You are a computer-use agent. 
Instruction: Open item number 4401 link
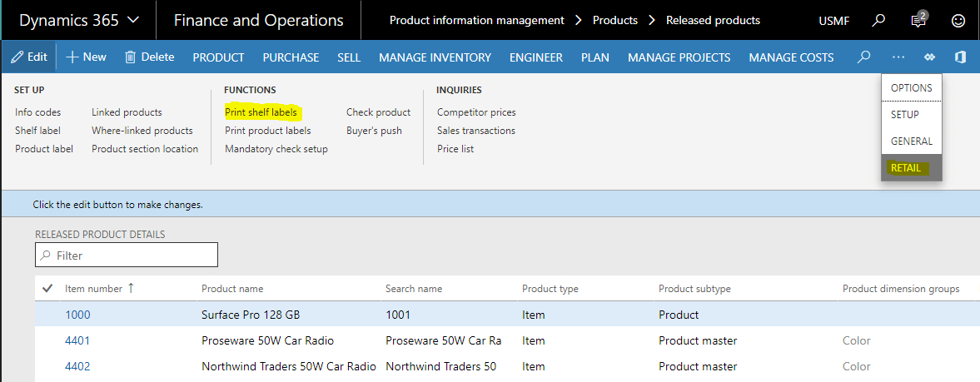point(77,340)
